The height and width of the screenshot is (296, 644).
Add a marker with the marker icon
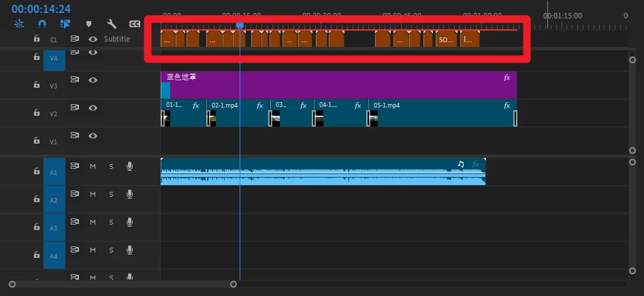click(88, 24)
